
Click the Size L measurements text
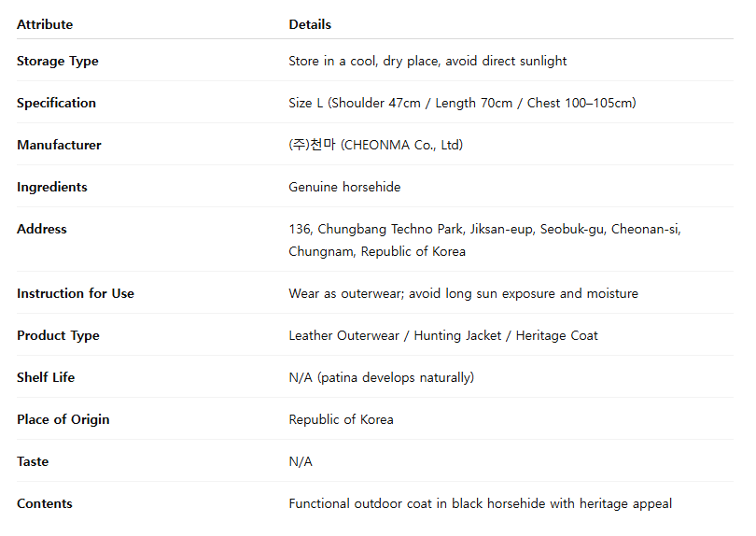[x=462, y=104]
